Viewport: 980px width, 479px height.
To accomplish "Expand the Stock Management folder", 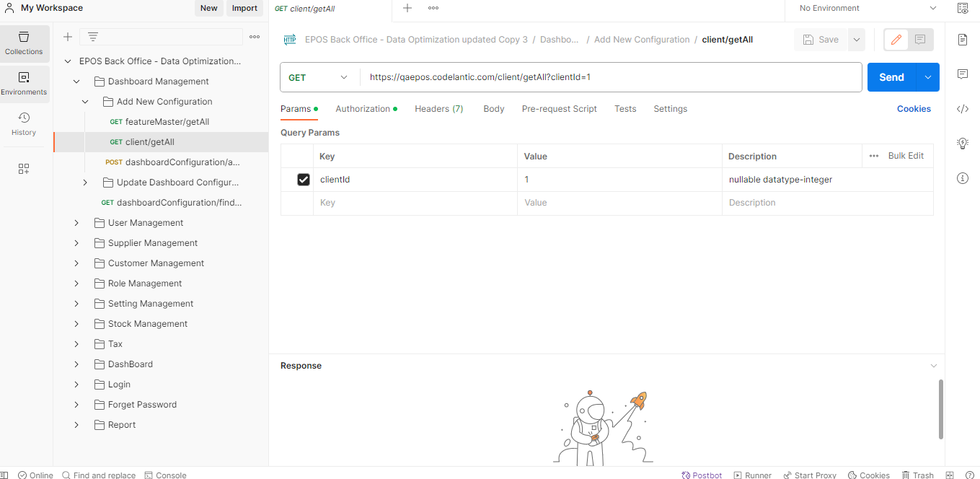I will (76, 324).
